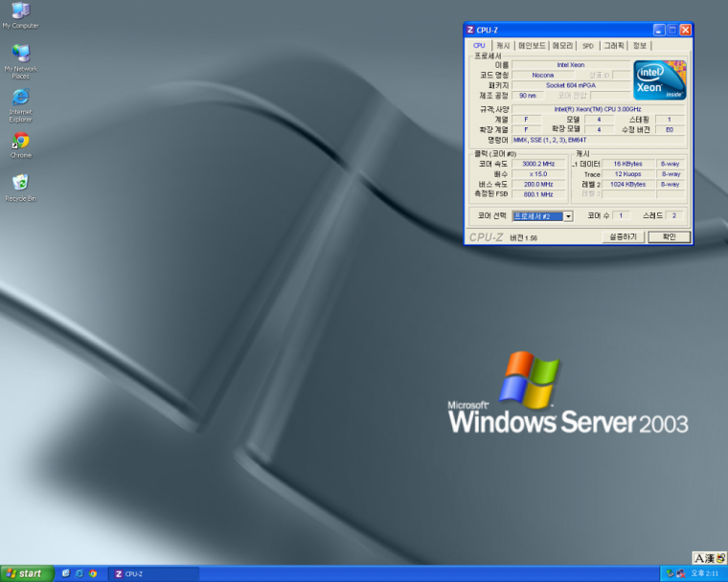Viewport: 728px width, 582px height.
Task: Select the CPU tab
Action: coord(479,46)
